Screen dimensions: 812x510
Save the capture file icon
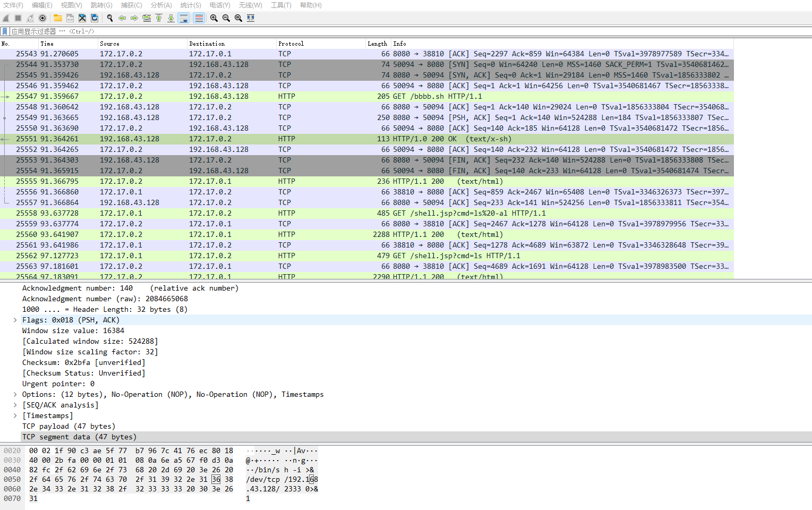point(70,18)
